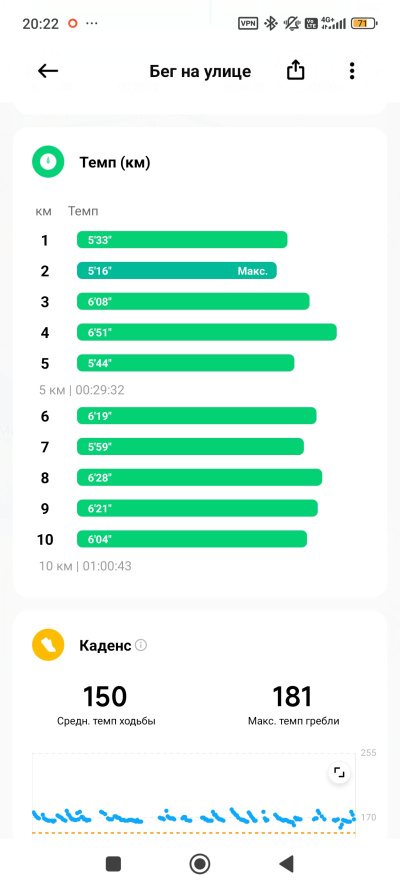Screen dimensions: 400x889
Task: Tap the average cadence value 150
Action: 105,697
